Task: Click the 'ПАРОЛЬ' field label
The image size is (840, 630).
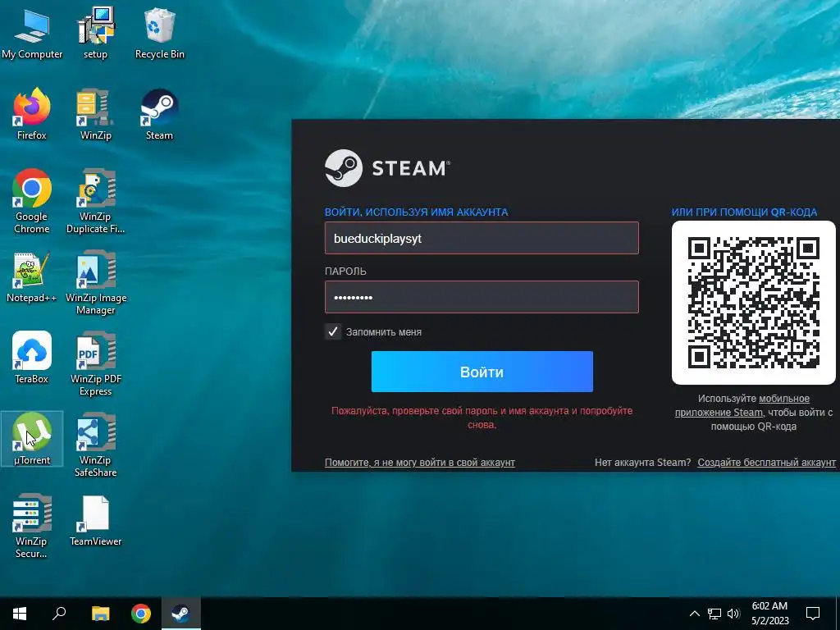Action: point(345,271)
